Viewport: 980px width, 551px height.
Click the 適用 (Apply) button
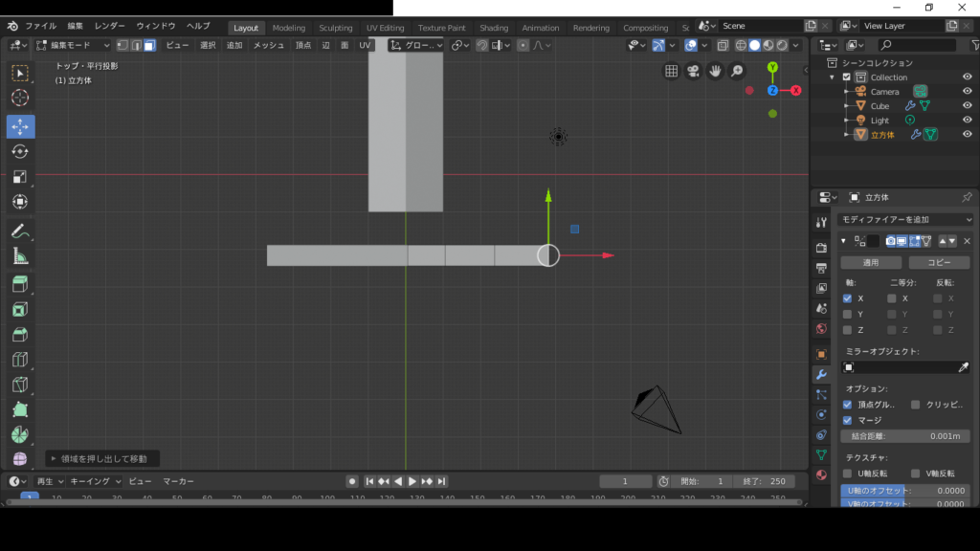pos(870,262)
